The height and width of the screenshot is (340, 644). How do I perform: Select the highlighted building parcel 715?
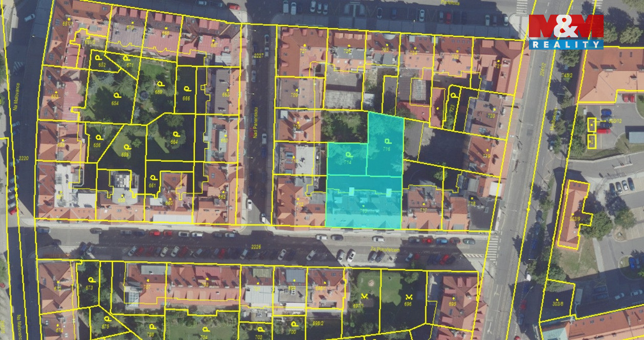pyautogui.click(x=364, y=202)
